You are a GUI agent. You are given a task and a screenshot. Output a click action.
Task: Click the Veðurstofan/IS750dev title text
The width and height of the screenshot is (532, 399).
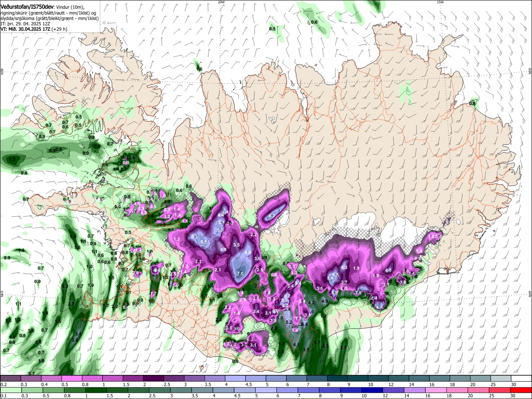click(x=27, y=7)
